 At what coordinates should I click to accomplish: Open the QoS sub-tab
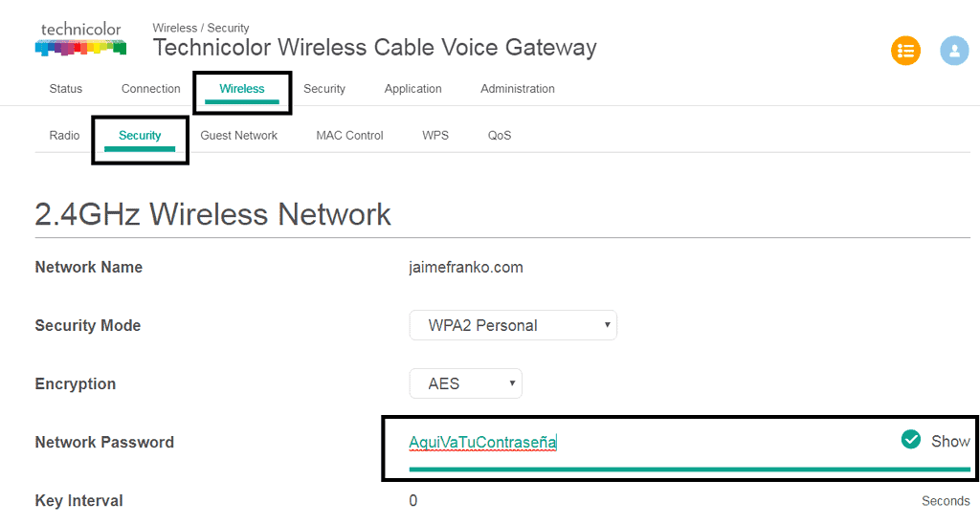pyautogui.click(x=500, y=136)
